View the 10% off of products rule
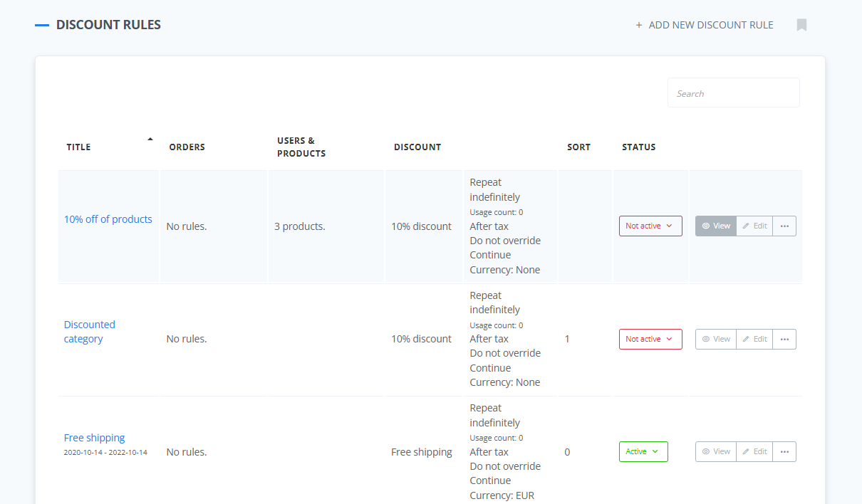Viewport: 862px width, 504px height. click(716, 226)
